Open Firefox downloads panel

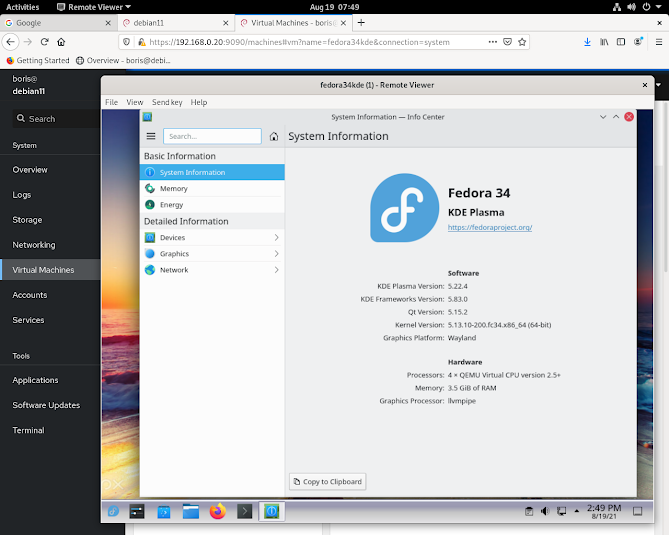pos(588,42)
